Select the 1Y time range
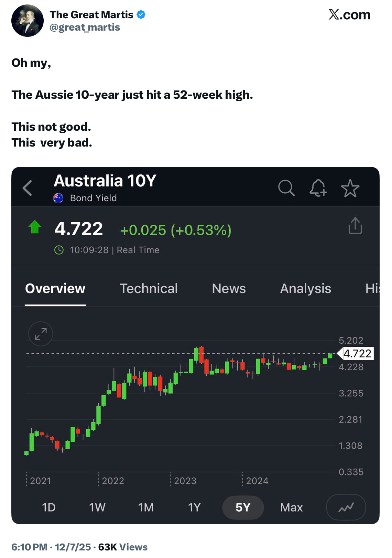Viewport: 392px width, 558px height. (194, 507)
